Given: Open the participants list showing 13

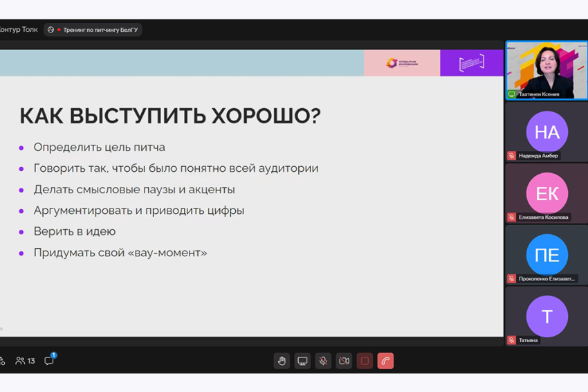Looking at the screenshot, I should click(x=26, y=361).
